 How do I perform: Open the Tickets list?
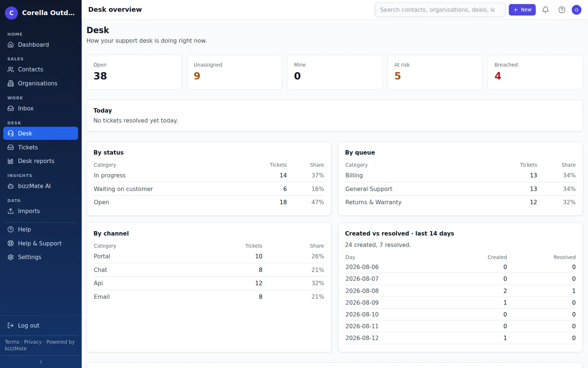pos(40,147)
